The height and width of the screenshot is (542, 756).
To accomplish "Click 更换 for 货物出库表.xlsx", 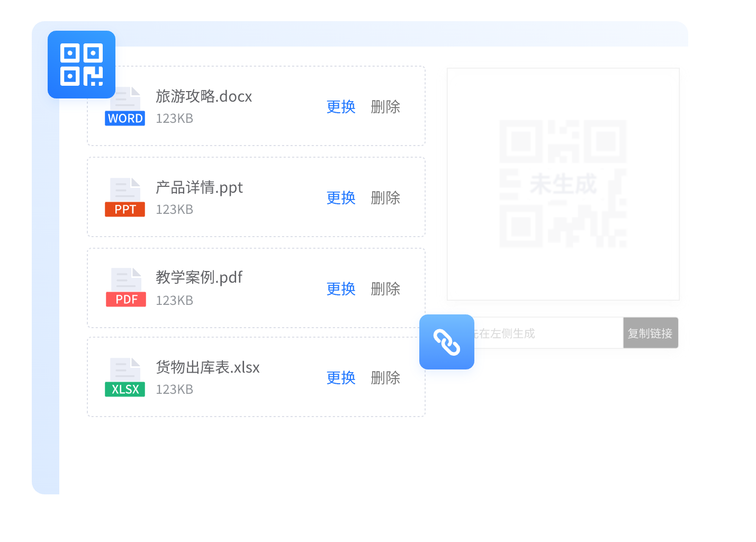I will click(x=341, y=378).
